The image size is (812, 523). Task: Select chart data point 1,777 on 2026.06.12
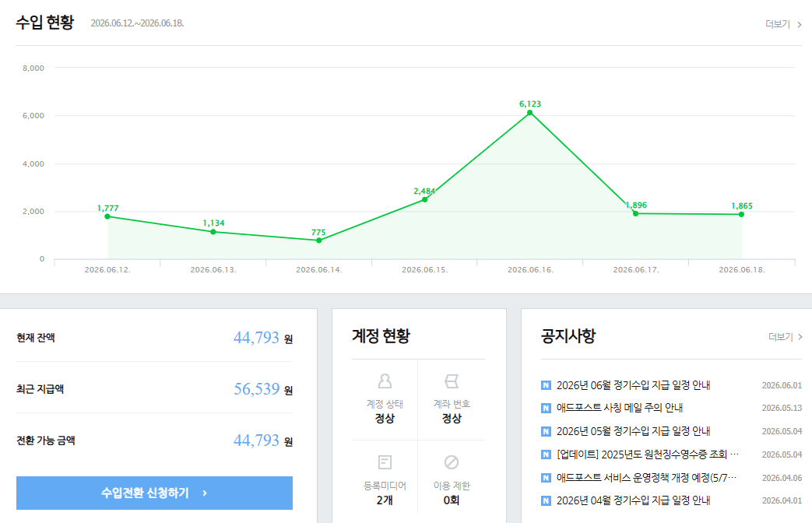(107, 216)
